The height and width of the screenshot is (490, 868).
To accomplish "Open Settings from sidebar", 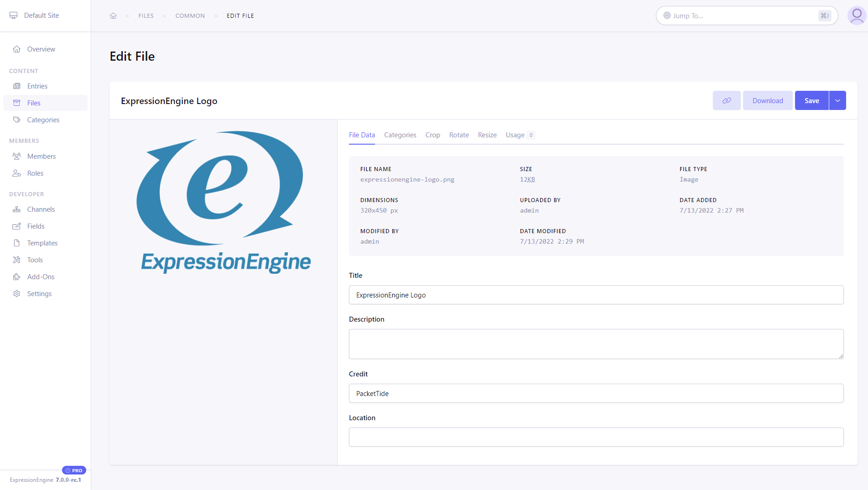I will coord(45,293).
